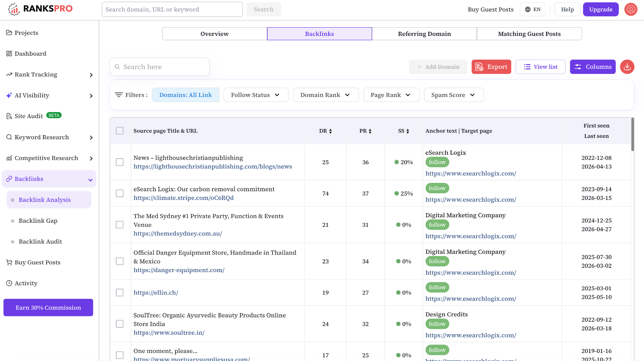
Task: Click the Keyword Research magnifier icon
Action: (x=9, y=137)
